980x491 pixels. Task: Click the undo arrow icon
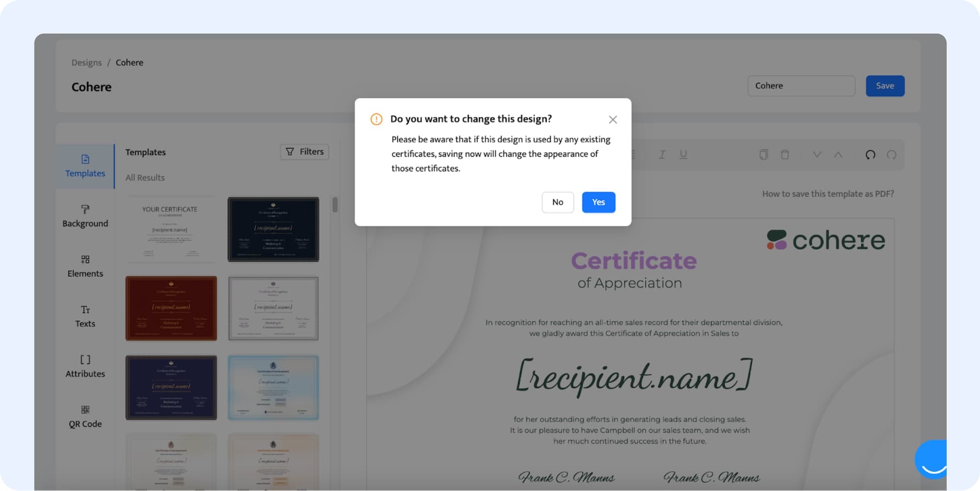click(870, 155)
